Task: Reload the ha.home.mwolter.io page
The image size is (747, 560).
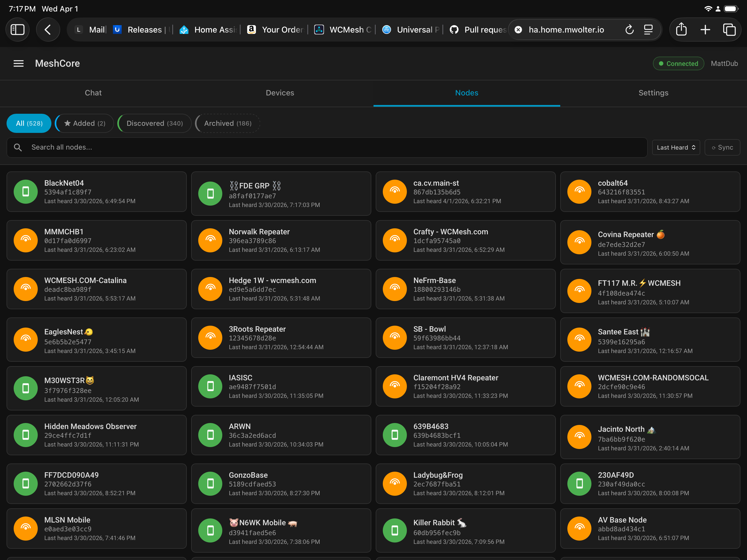Action: 629,30
